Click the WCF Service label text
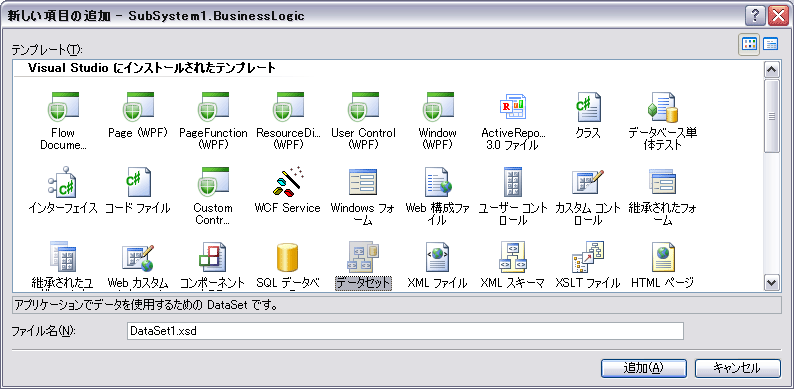The height and width of the screenshot is (389, 794). tap(288, 208)
